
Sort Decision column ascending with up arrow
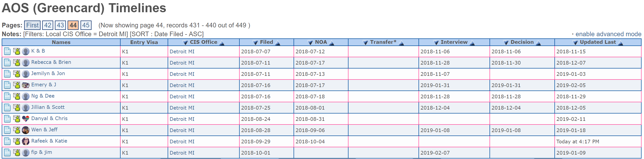(x=539, y=43)
